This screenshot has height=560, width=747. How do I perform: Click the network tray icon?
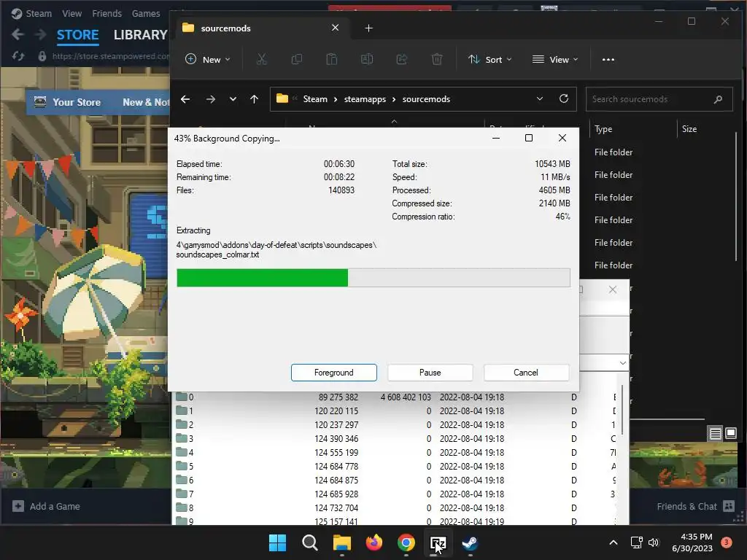tap(636, 542)
